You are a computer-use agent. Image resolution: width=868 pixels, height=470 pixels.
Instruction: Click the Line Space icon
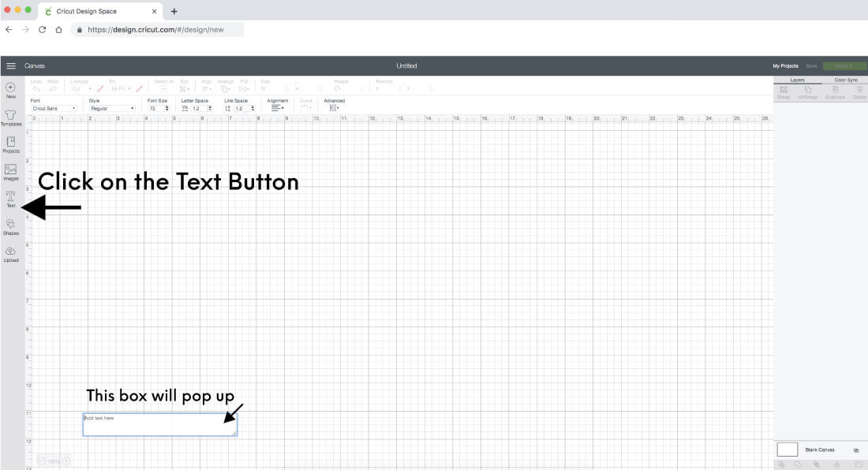(227, 108)
